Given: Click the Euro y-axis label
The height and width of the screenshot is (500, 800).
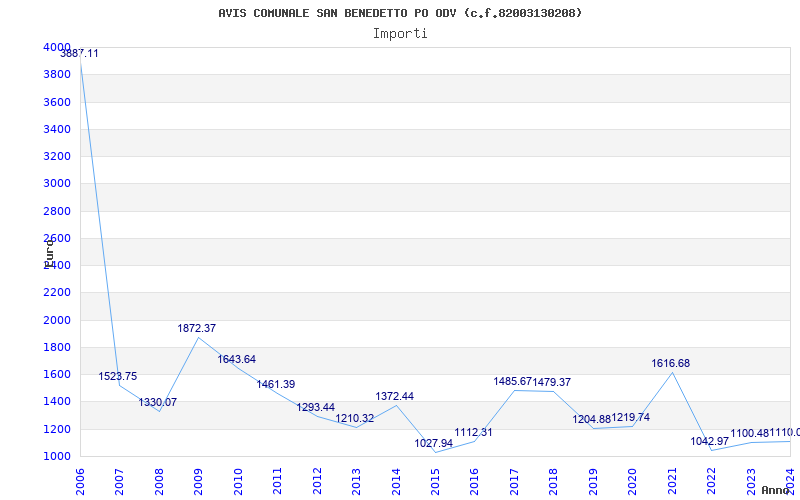Looking at the screenshot, I should pos(49,252).
